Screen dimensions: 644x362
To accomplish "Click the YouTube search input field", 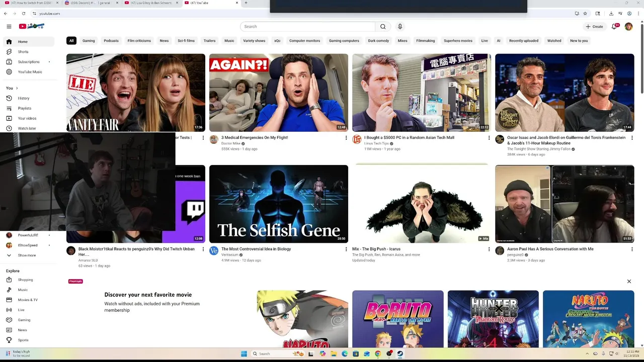I will tap(307, 27).
